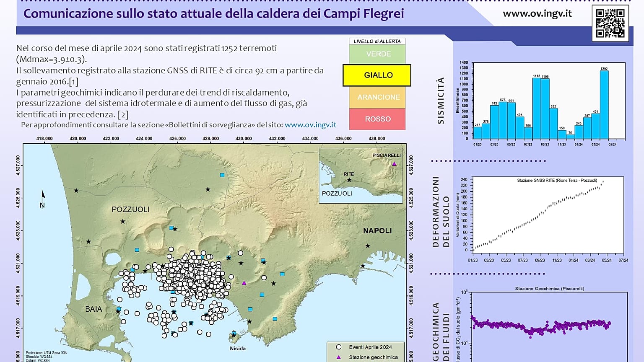The width and height of the screenshot is (644, 362).
Task: Select the ARANCIONE alert level box
Action: pos(377,97)
